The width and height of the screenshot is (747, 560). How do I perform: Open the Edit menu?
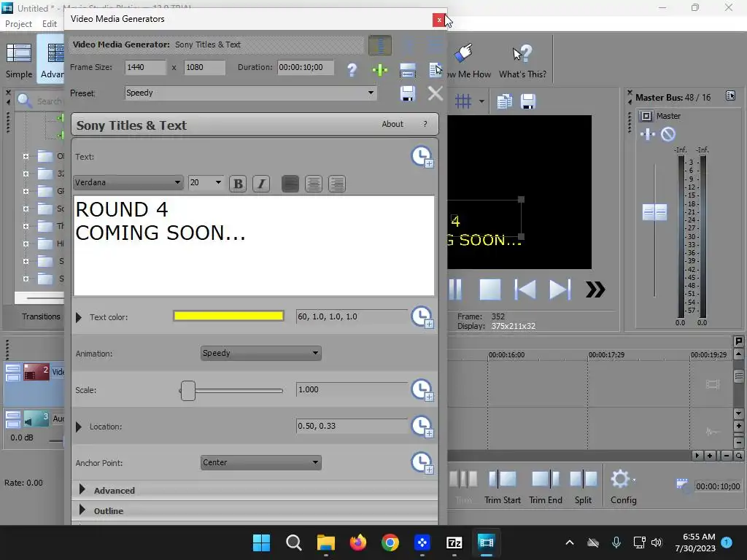[50, 24]
